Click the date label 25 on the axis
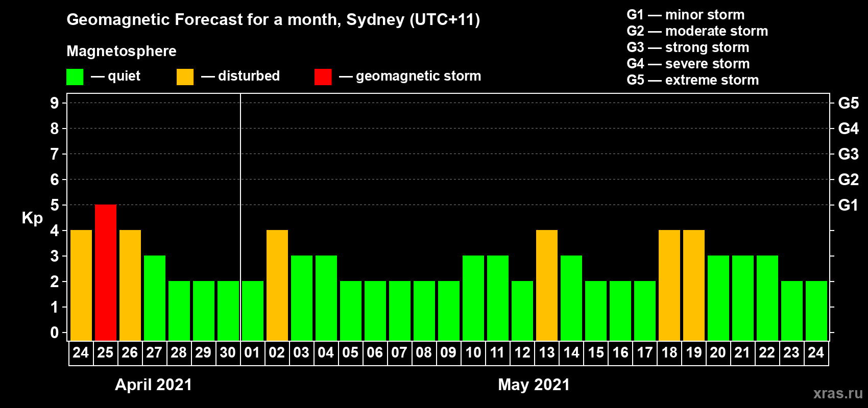The width and height of the screenshot is (868, 408). 105,352
